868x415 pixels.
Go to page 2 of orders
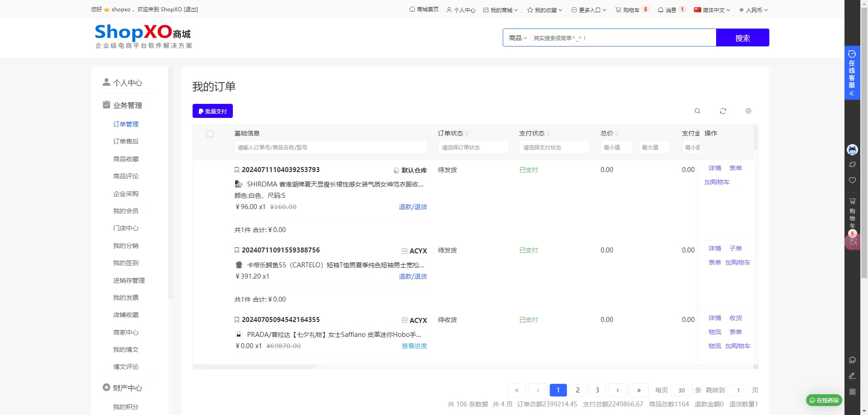pos(578,390)
